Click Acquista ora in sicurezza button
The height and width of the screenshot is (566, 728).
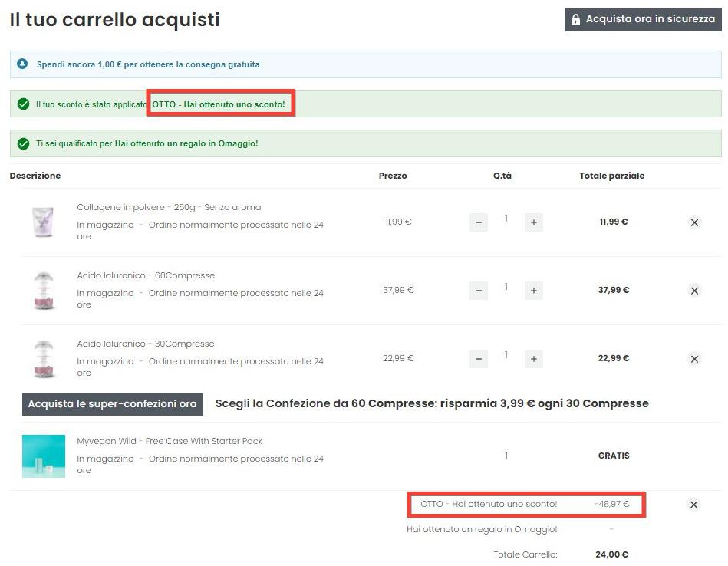click(643, 19)
